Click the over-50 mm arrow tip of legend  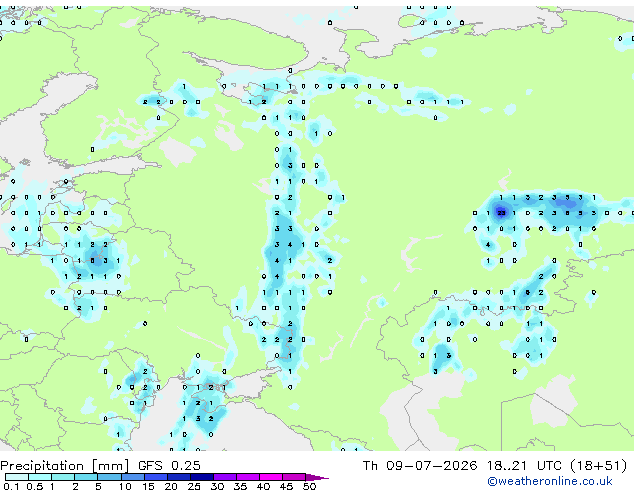point(317,477)
